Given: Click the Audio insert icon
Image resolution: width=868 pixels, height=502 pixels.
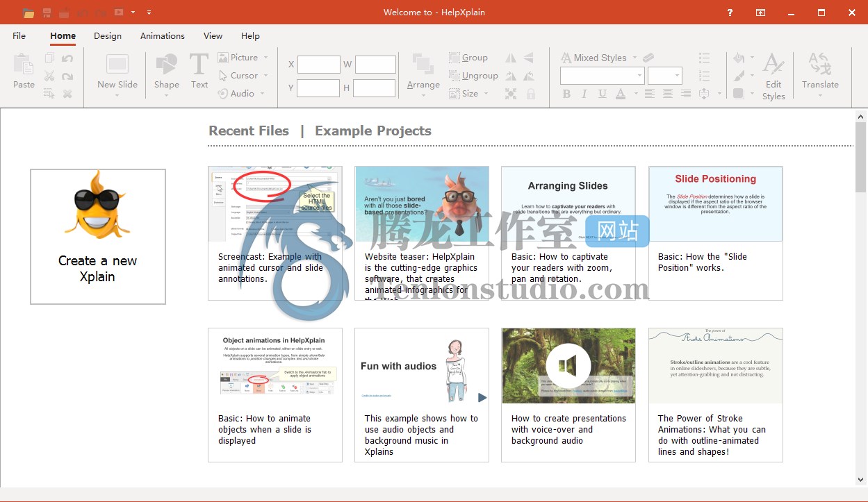Looking at the screenshot, I should [x=223, y=94].
